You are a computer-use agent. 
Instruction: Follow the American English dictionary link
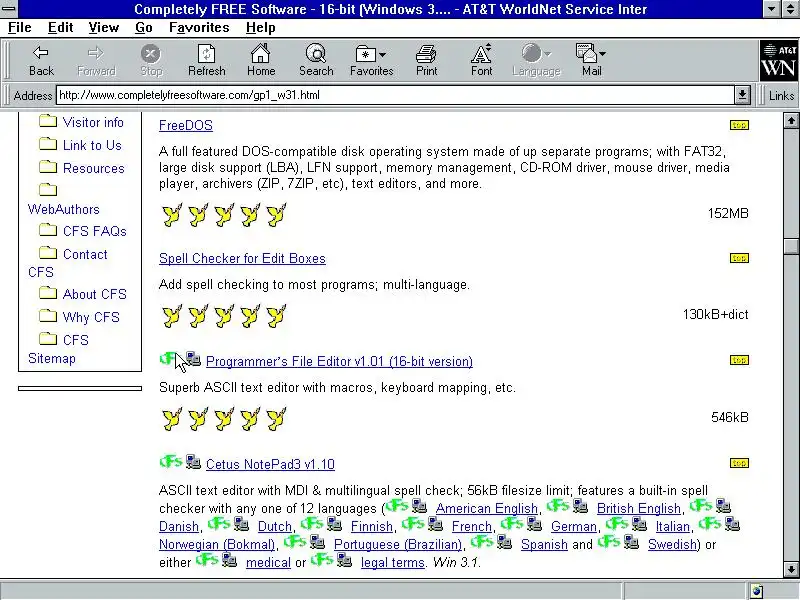click(x=487, y=509)
